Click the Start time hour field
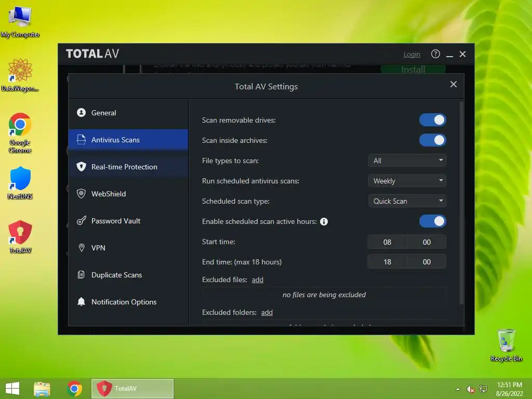Image resolution: width=532 pixels, height=399 pixels. click(387, 242)
